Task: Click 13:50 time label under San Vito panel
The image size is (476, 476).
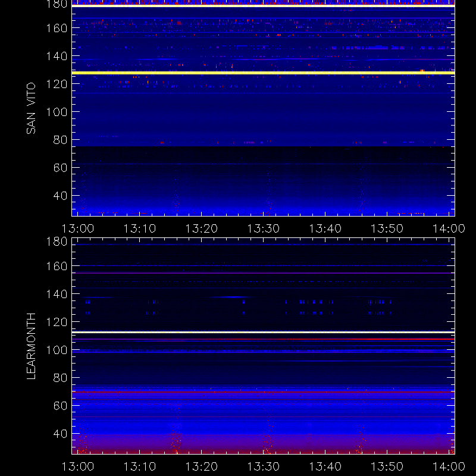Action: pyautogui.click(x=387, y=228)
